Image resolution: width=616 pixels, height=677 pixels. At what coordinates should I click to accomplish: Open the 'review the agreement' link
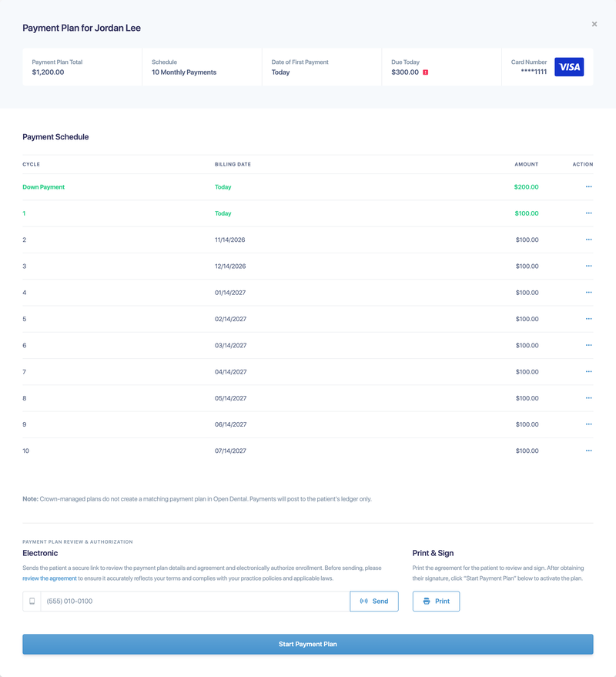pos(49,578)
